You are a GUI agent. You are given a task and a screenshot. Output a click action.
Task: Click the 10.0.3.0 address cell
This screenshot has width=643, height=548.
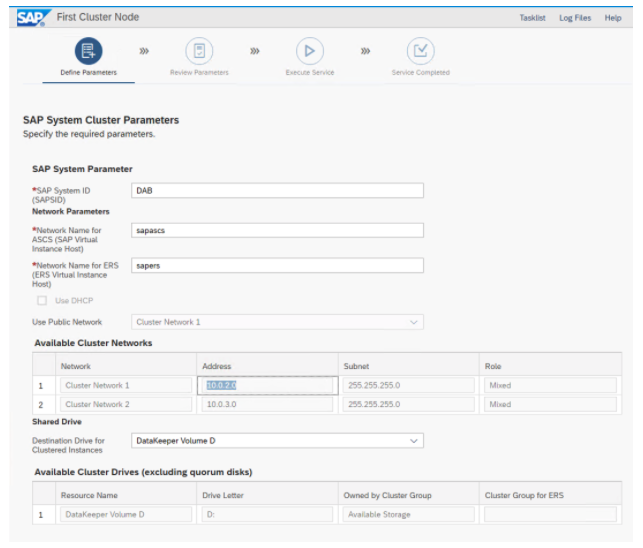pos(267,404)
